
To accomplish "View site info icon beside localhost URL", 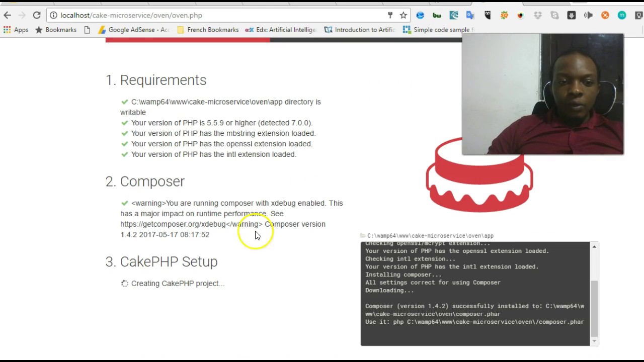I will tap(53, 15).
